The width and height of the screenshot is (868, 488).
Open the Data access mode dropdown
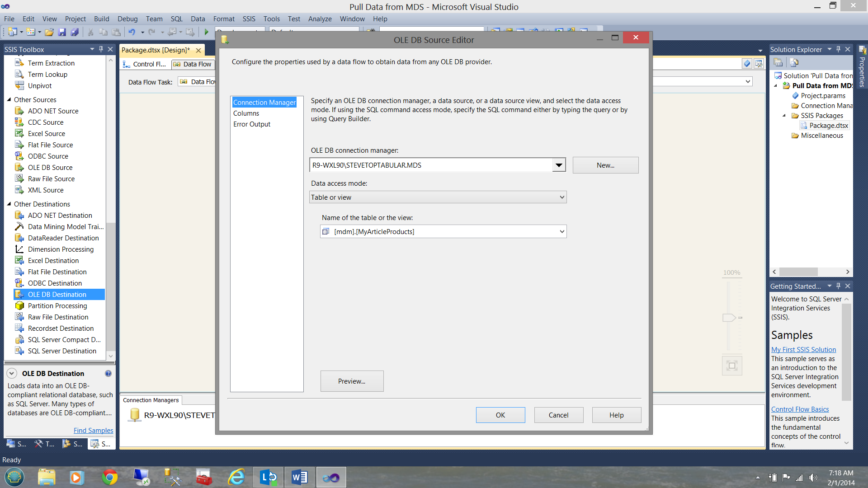pos(562,197)
